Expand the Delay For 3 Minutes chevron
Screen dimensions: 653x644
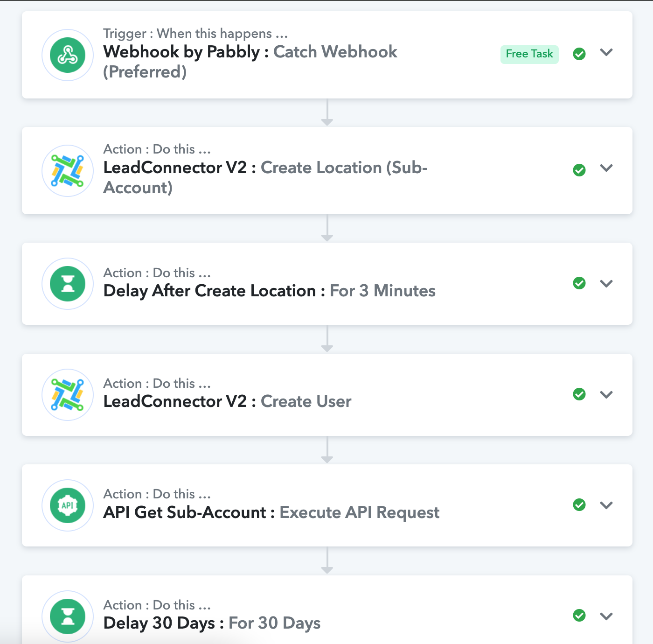coord(606,284)
